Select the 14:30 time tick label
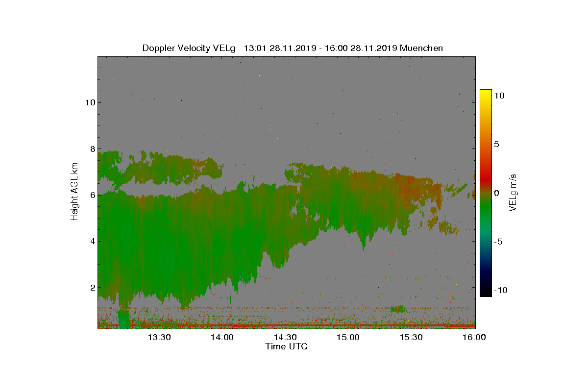 click(x=285, y=337)
